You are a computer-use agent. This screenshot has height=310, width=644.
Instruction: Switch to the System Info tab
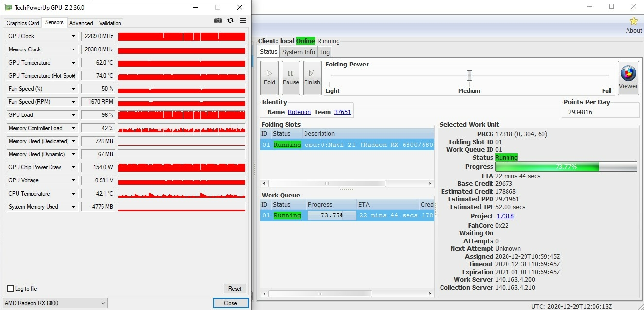click(x=299, y=52)
